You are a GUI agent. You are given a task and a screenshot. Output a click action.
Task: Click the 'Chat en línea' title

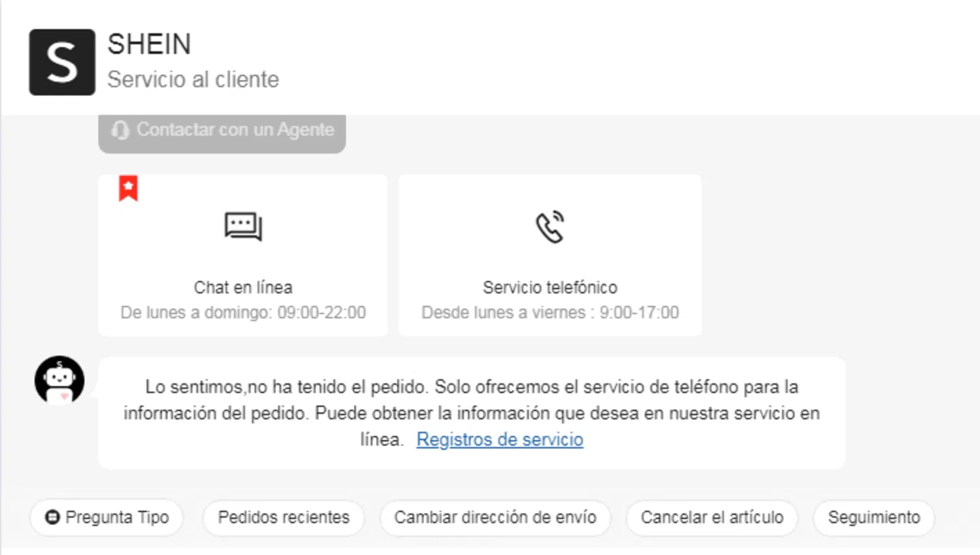click(x=243, y=287)
